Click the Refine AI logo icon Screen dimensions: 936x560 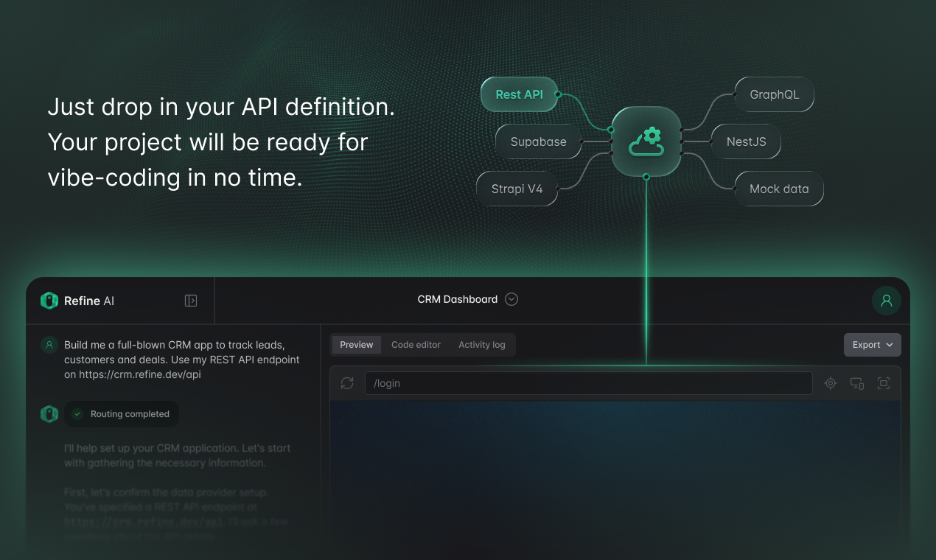[49, 301]
